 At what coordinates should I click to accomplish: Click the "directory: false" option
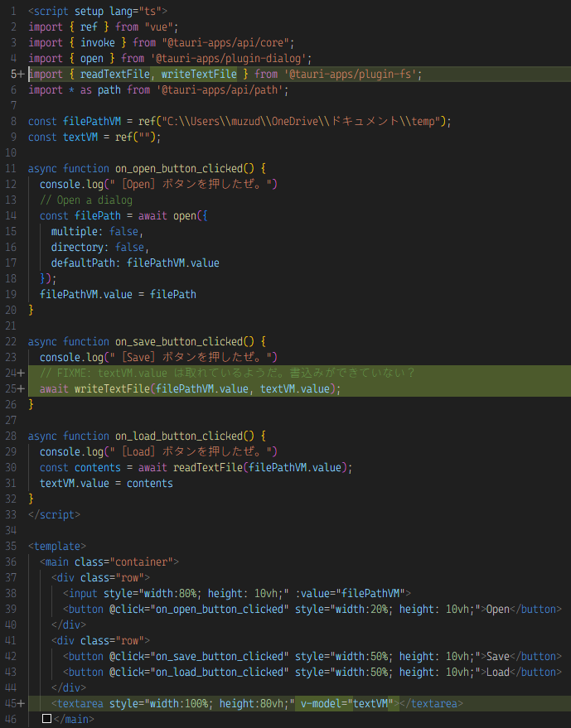click(98, 248)
